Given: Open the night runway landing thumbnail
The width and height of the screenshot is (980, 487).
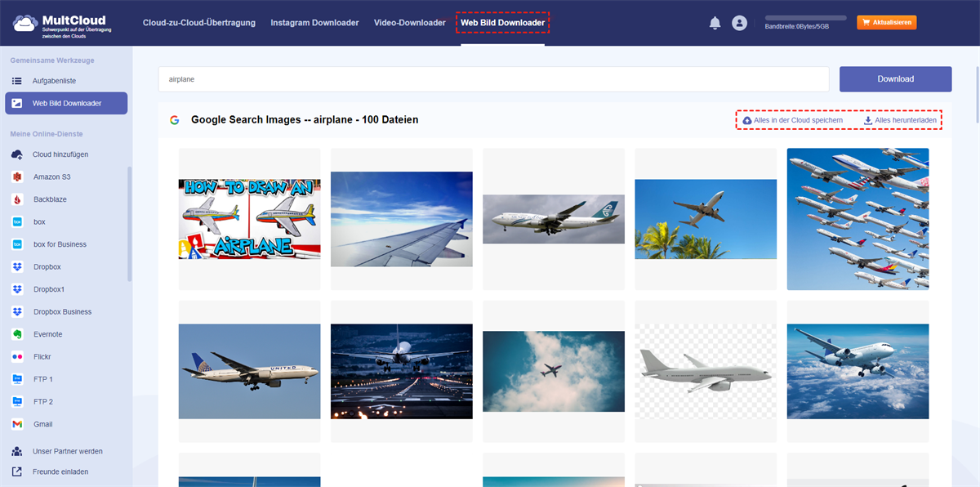Looking at the screenshot, I should [x=402, y=372].
